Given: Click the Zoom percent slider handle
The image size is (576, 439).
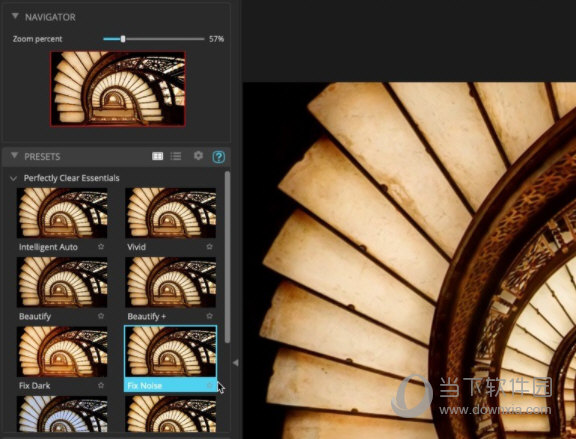Looking at the screenshot, I should pos(123,39).
